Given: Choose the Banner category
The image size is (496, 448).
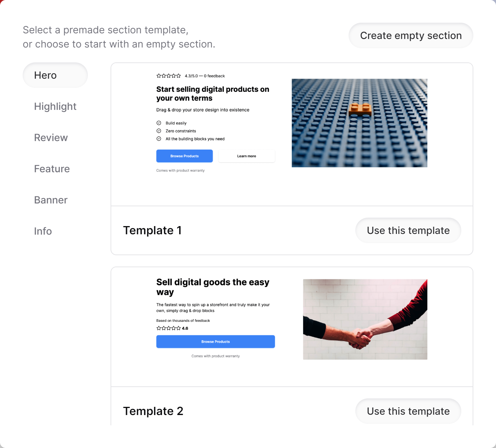Looking at the screenshot, I should pos(51,200).
